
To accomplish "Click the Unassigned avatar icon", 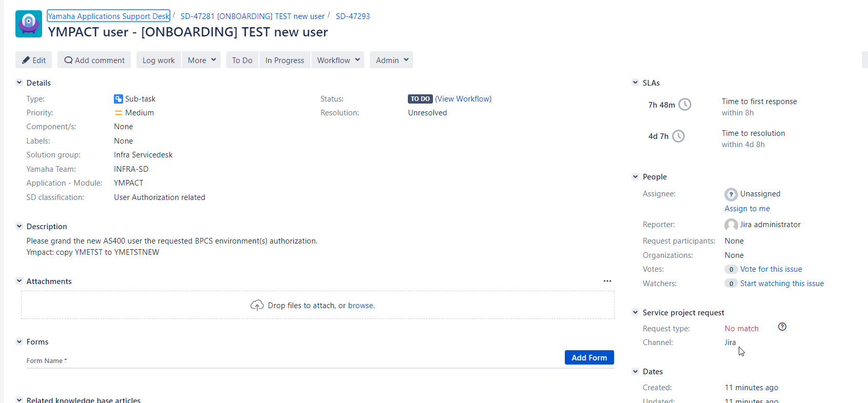I will pos(731,194).
